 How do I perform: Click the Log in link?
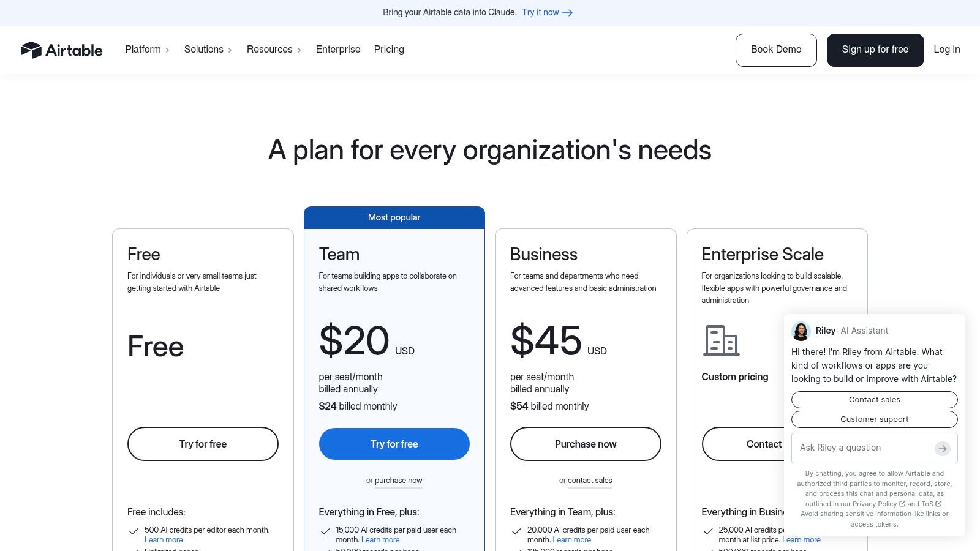pos(947,50)
